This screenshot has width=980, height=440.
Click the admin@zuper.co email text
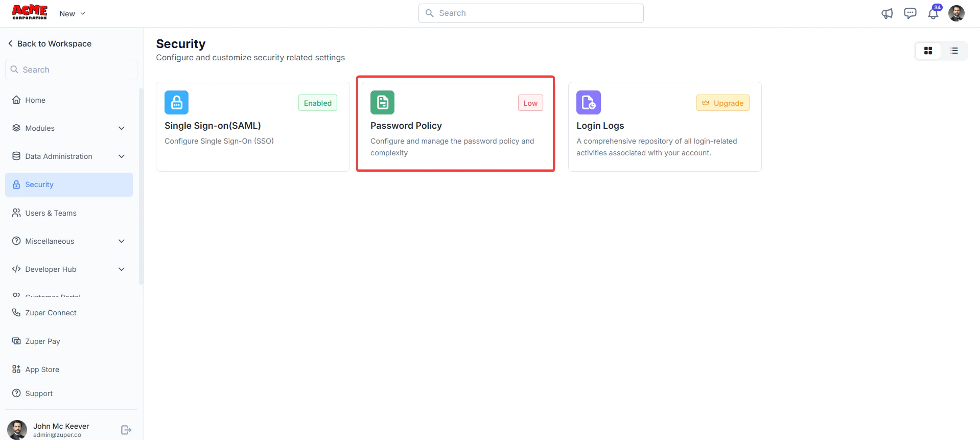tap(57, 435)
